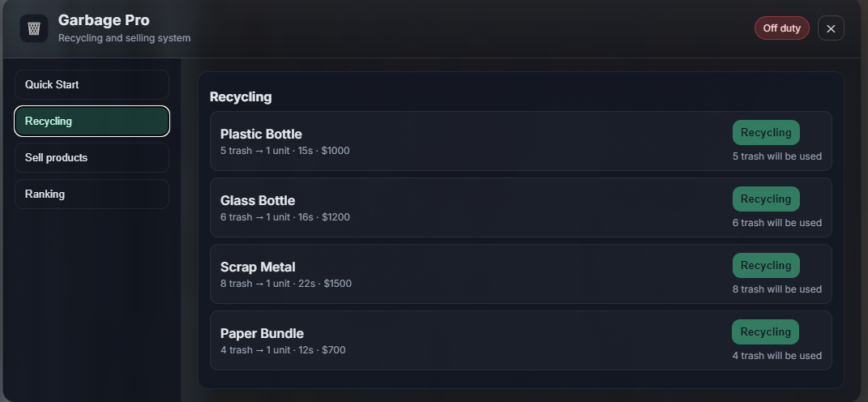The image size is (868, 402).
Task: Select the Plastic Bottle item title
Action: pos(261,135)
